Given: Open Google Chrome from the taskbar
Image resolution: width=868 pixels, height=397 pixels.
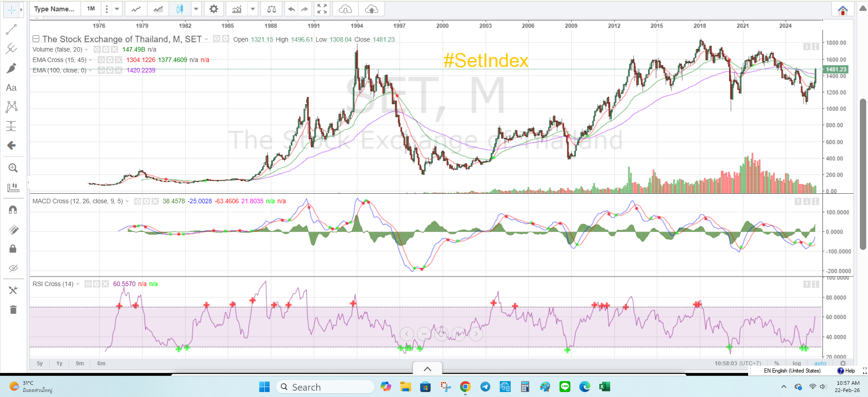Looking at the screenshot, I should (x=465, y=387).
